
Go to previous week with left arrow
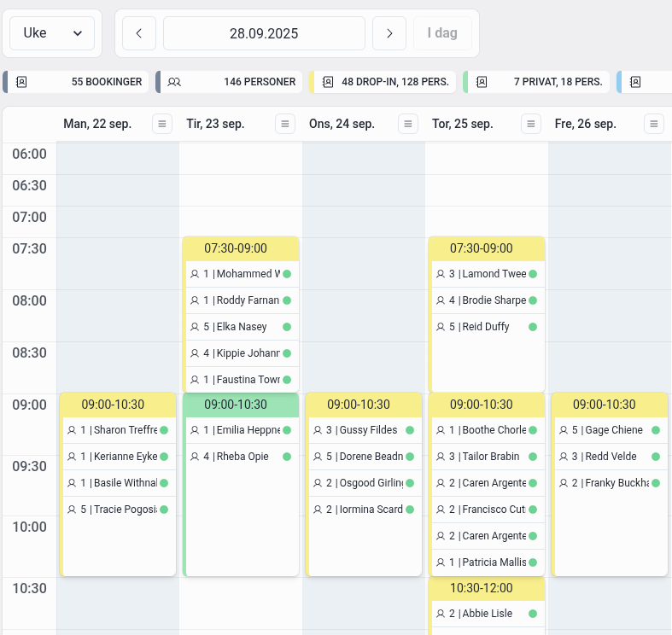pos(139,33)
